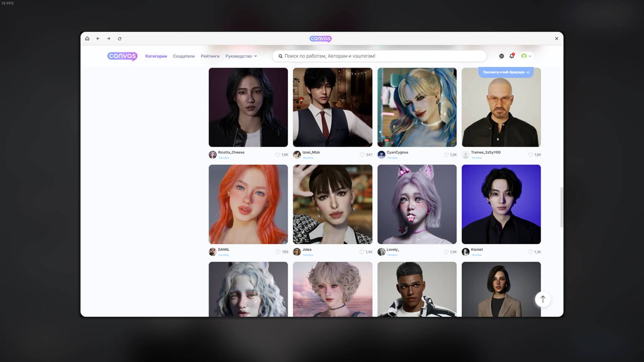644x362 pixels.
Task: Click the page vertical scrollbar
Action: [x=561, y=207]
